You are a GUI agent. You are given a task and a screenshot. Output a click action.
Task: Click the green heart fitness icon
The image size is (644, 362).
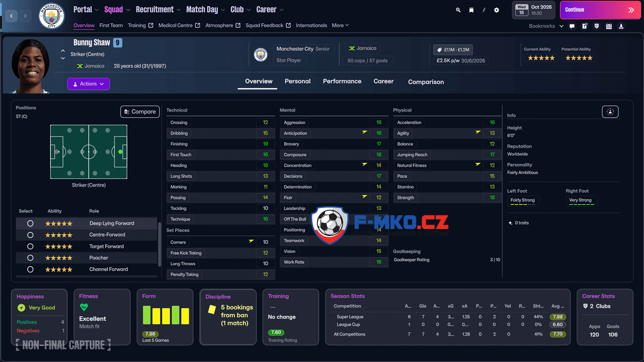[x=84, y=307]
